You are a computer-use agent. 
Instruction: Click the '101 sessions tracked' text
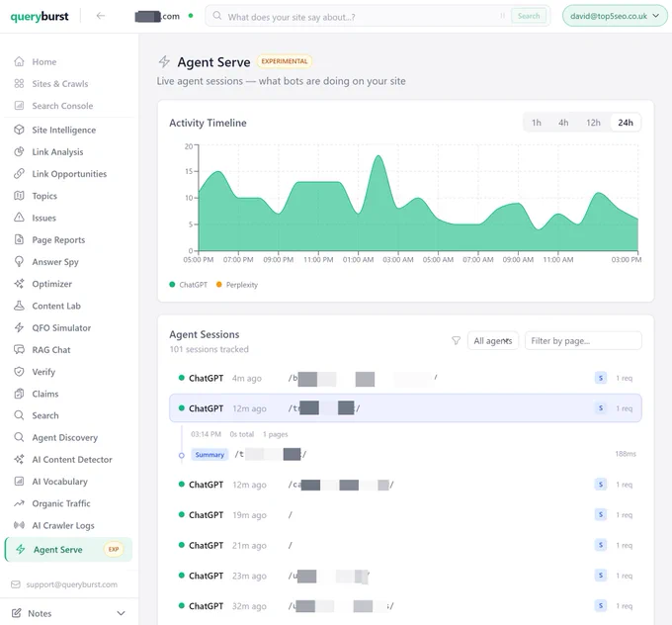pos(209,349)
